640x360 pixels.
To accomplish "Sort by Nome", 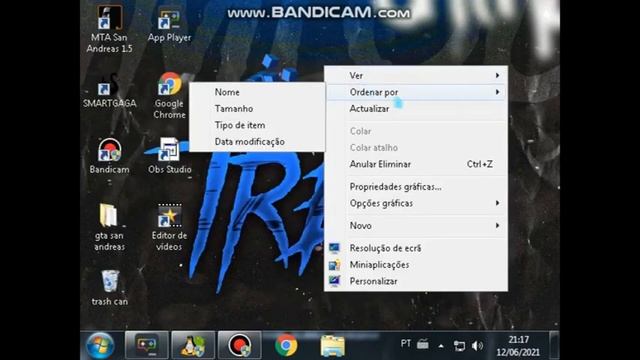I will [257, 92].
